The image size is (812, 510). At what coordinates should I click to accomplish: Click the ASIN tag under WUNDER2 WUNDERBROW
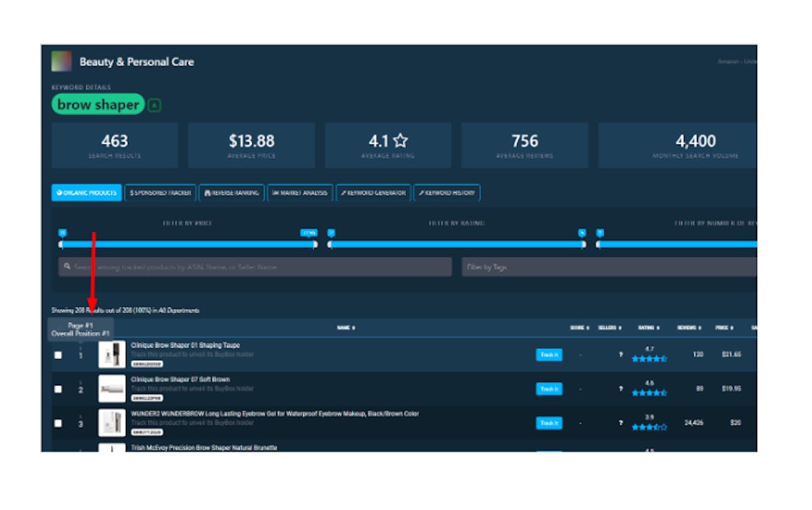coord(147,432)
